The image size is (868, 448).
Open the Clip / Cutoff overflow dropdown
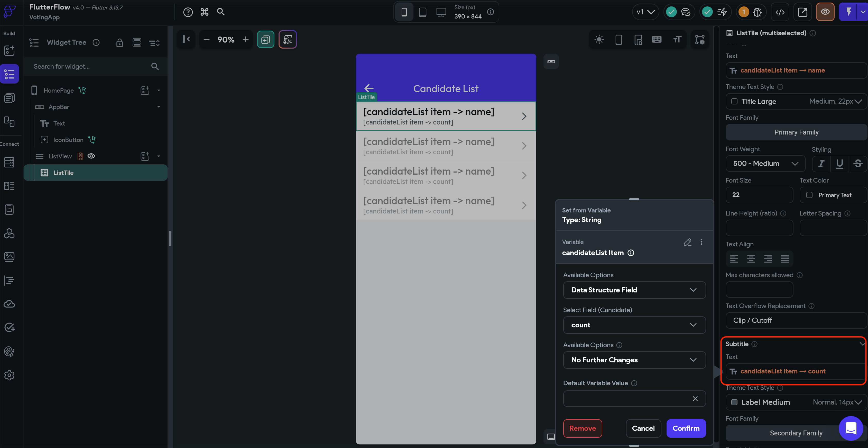pos(796,320)
